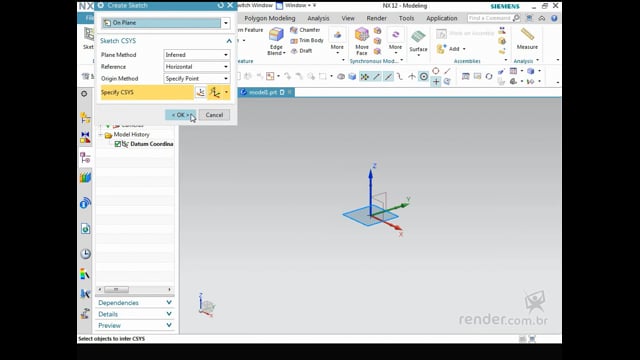Toggle the snap to midpoint icon
640x360 pixels.
[x=389, y=76]
